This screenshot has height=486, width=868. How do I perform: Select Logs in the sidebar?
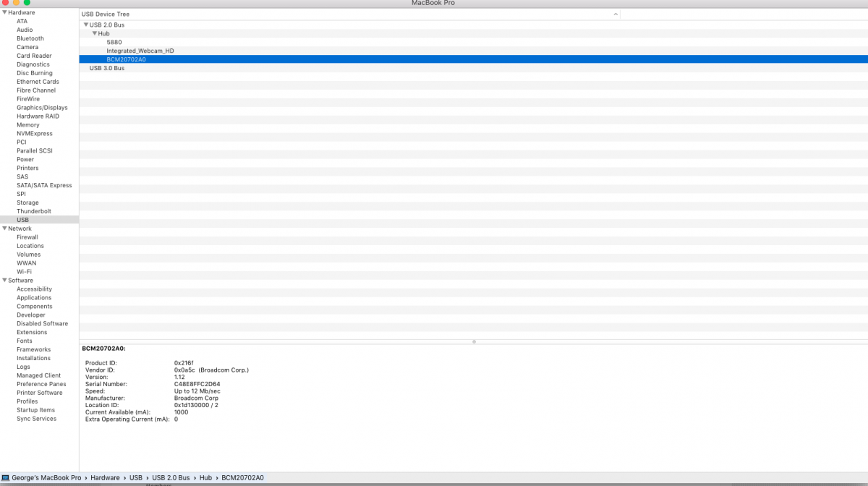coord(23,367)
